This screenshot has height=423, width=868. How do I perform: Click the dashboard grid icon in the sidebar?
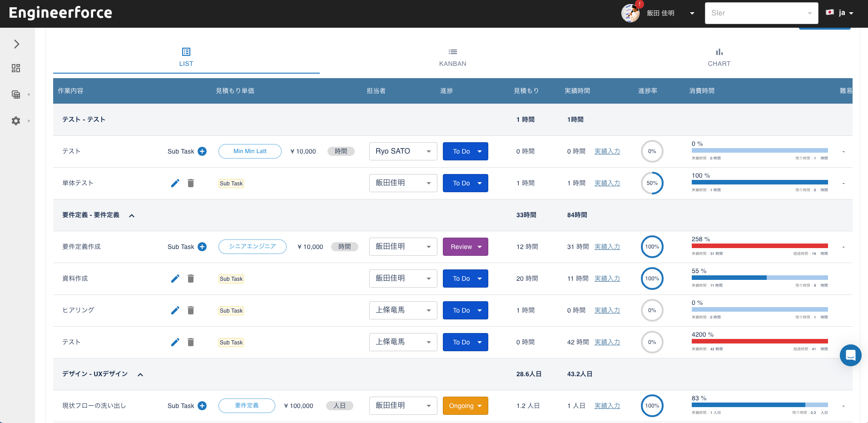[x=16, y=68]
